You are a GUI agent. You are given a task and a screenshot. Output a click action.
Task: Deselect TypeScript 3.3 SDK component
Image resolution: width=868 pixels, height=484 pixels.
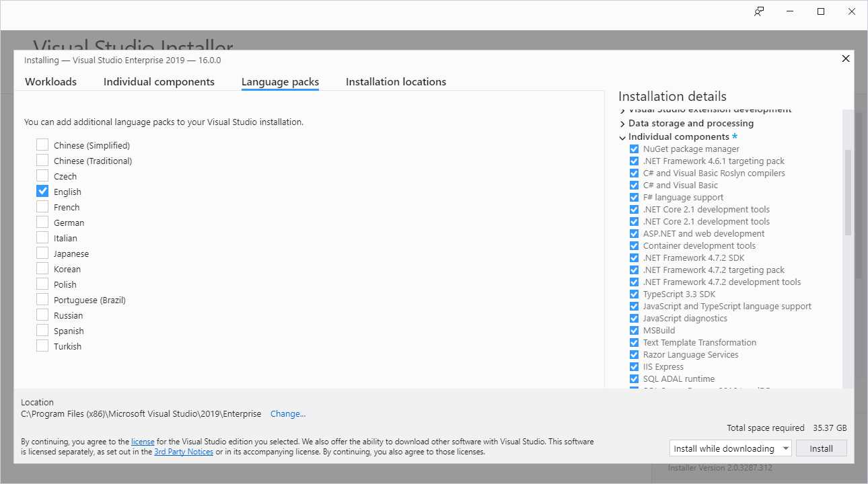(634, 294)
